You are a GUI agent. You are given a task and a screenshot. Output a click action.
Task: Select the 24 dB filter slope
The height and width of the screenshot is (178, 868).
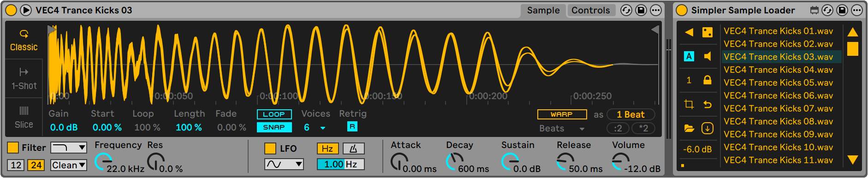36,165
